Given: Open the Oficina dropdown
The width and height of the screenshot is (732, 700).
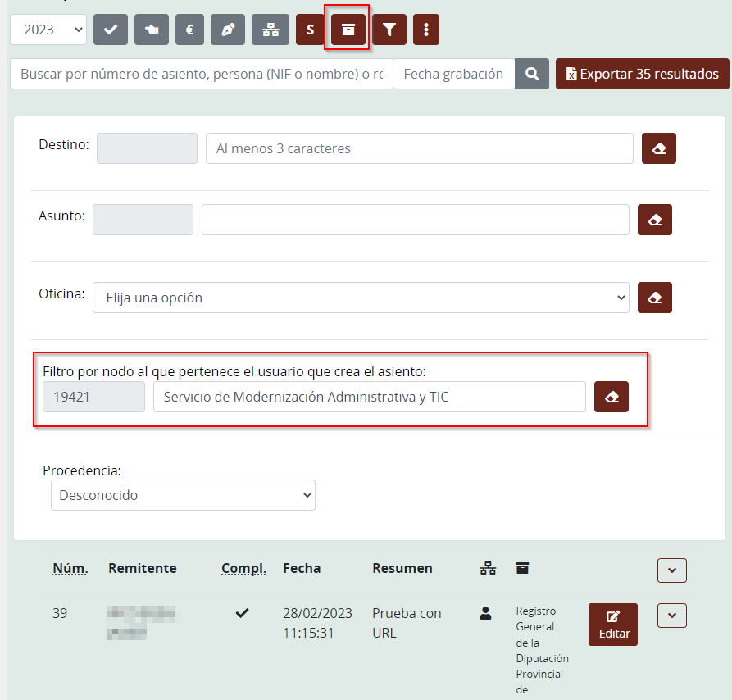Looking at the screenshot, I should (x=361, y=298).
